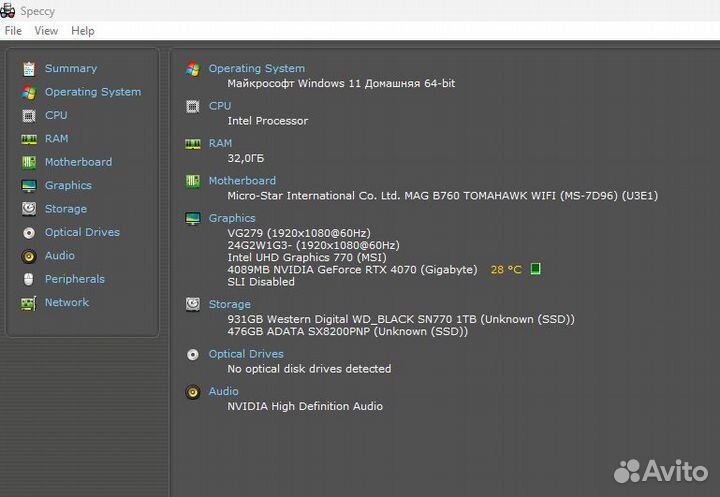Open Audio section from sidebar

(x=60, y=255)
